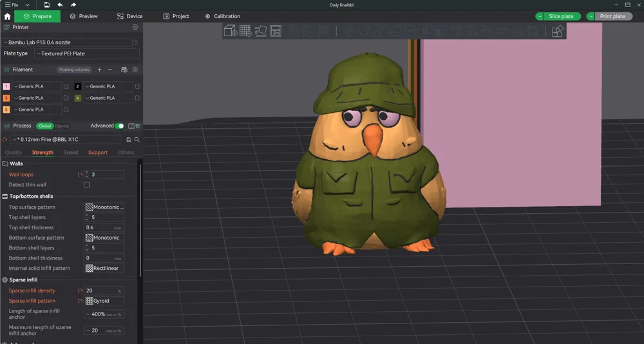Open filament 4 Generic PLA dropdown
Viewport: 644px width, 344px height.
pos(108,98)
